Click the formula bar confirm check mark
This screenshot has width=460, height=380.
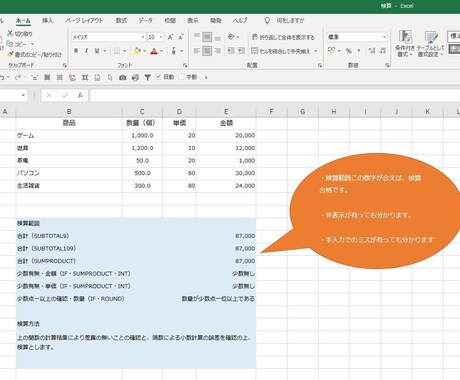65,95
